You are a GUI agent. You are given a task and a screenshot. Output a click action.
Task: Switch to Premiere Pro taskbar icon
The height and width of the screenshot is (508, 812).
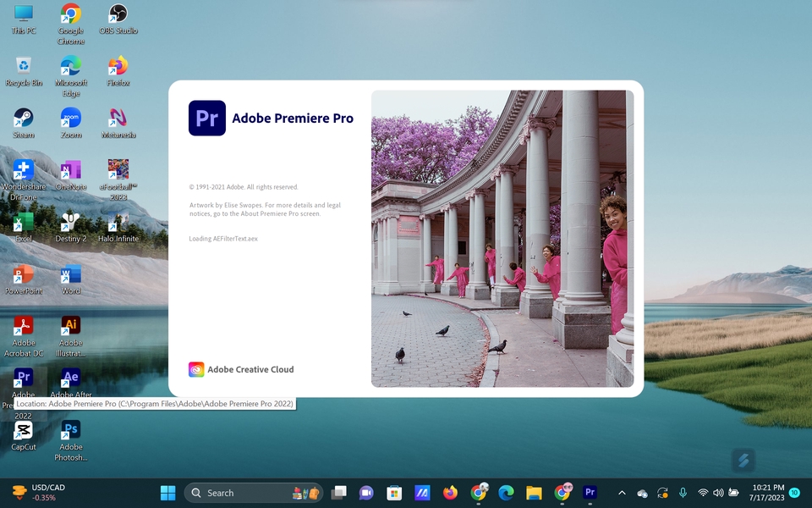tap(590, 493)
